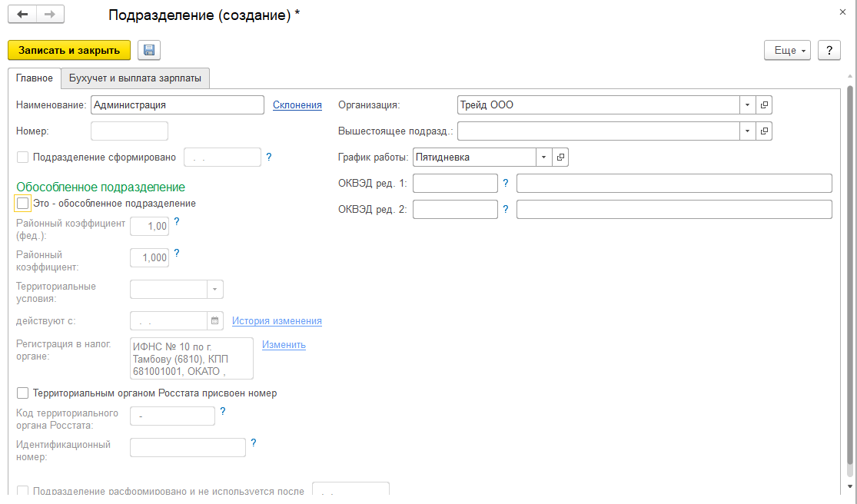This screenshot has height=504, width=857.
Task: Expand the График работы dropdown
Action: 544,157
